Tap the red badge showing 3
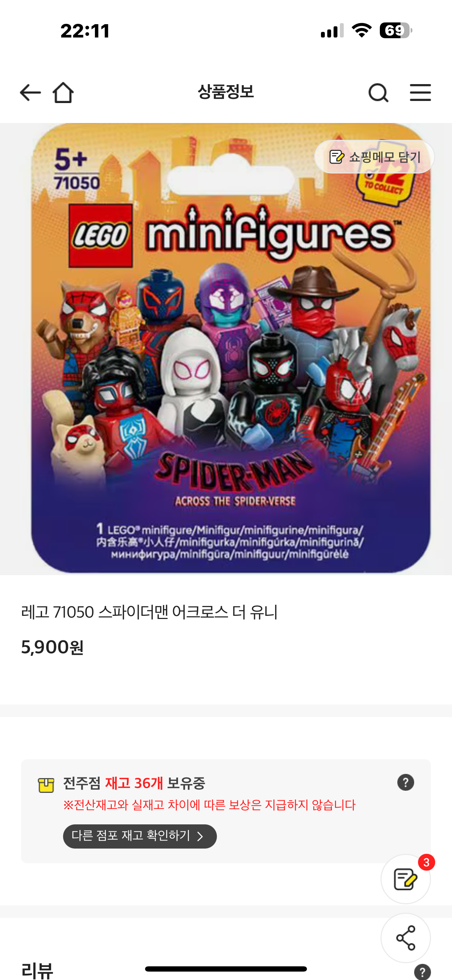 [426, 863]
